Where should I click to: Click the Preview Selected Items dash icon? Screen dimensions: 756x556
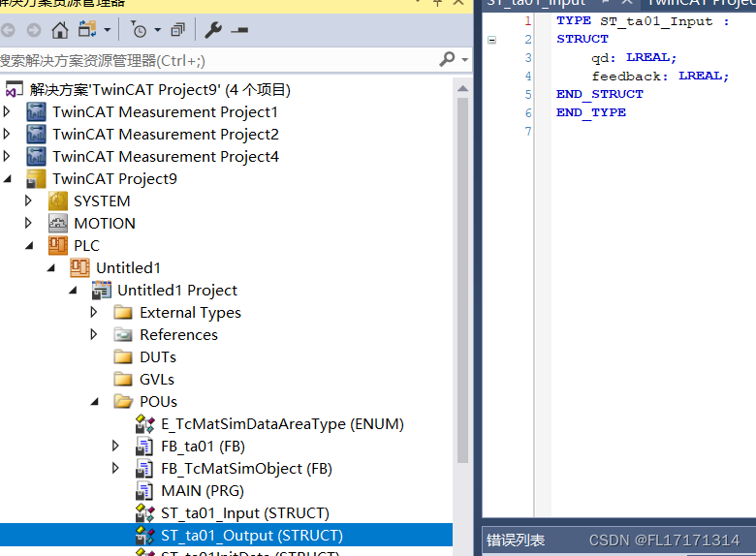(239, 30)
